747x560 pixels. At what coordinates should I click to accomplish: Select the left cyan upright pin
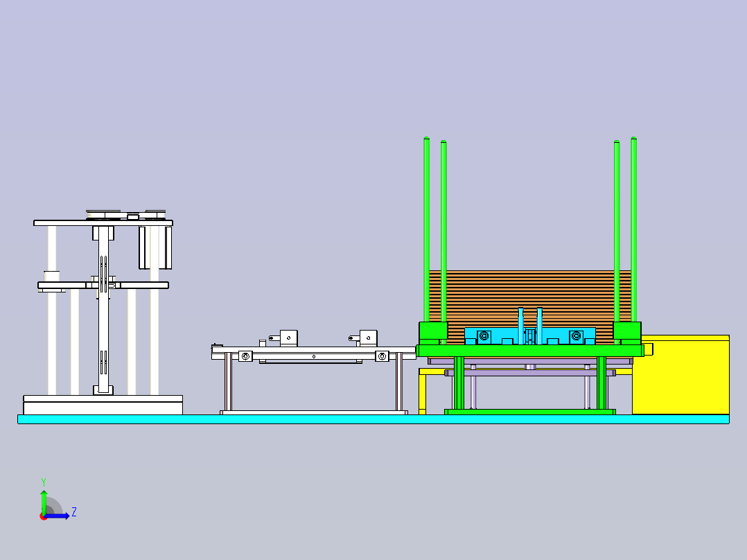pyautogui.click(x=520, y=325)
